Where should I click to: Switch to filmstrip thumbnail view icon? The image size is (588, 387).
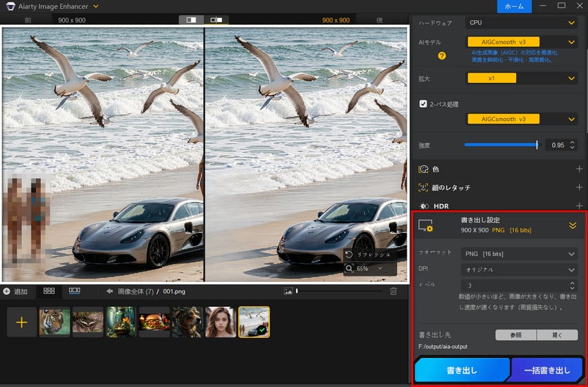(75, 292)
